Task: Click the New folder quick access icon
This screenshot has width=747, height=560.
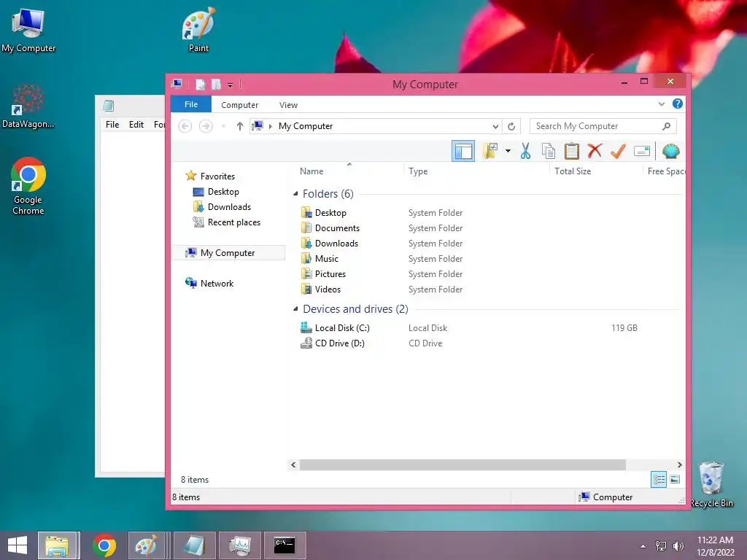Action: coord(216,85)
